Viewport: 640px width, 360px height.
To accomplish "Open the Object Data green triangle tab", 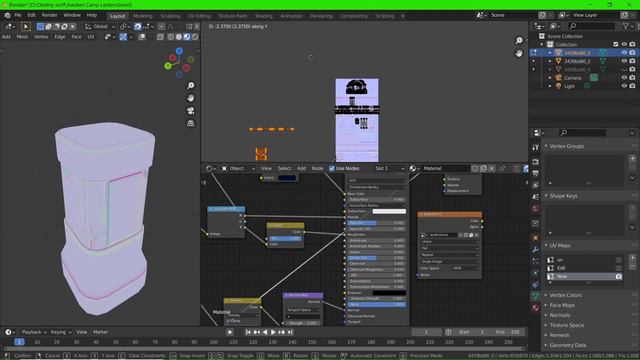I will coord(536,296).
